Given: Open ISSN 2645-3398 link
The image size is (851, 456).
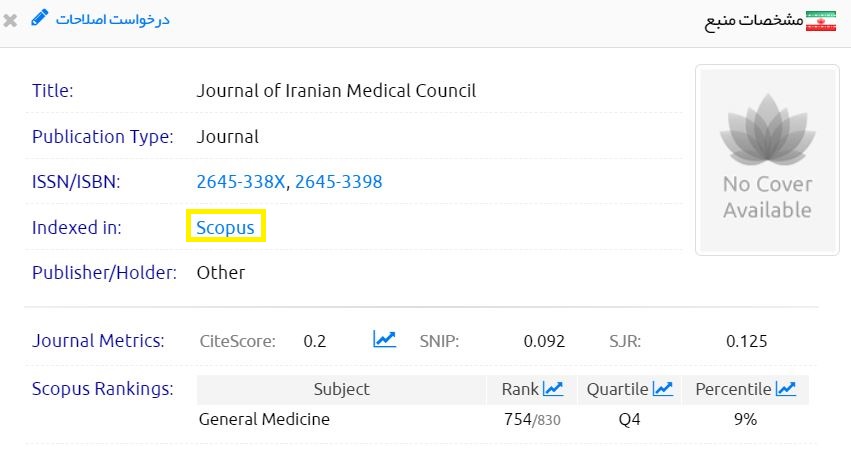Looking at the screenshot, I should 338,182.
